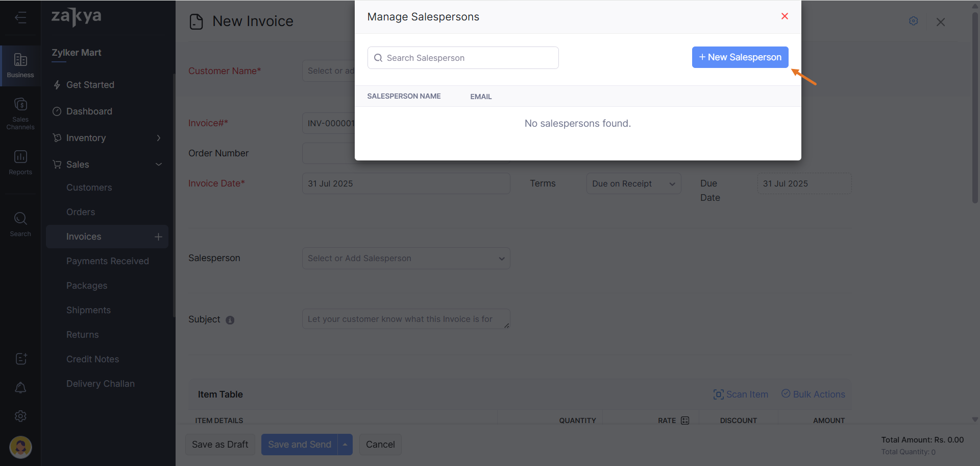
Task: Click the New Salesperson button
Action: pos(740,57)
